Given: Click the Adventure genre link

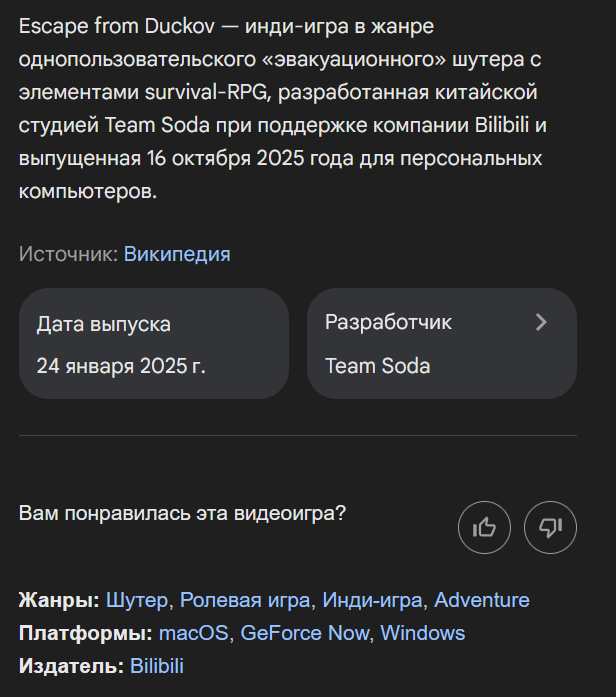Looking at the screenshot, I should coord(481,600).
